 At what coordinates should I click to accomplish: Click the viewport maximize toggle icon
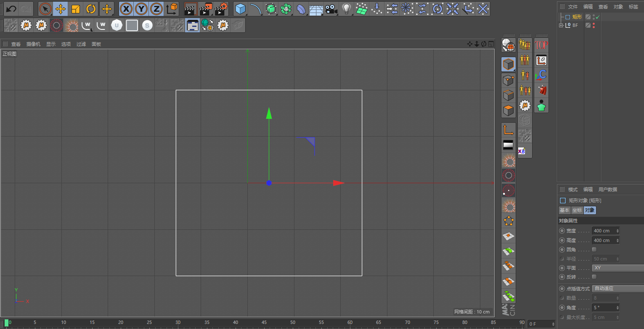(x=491, y=44)
